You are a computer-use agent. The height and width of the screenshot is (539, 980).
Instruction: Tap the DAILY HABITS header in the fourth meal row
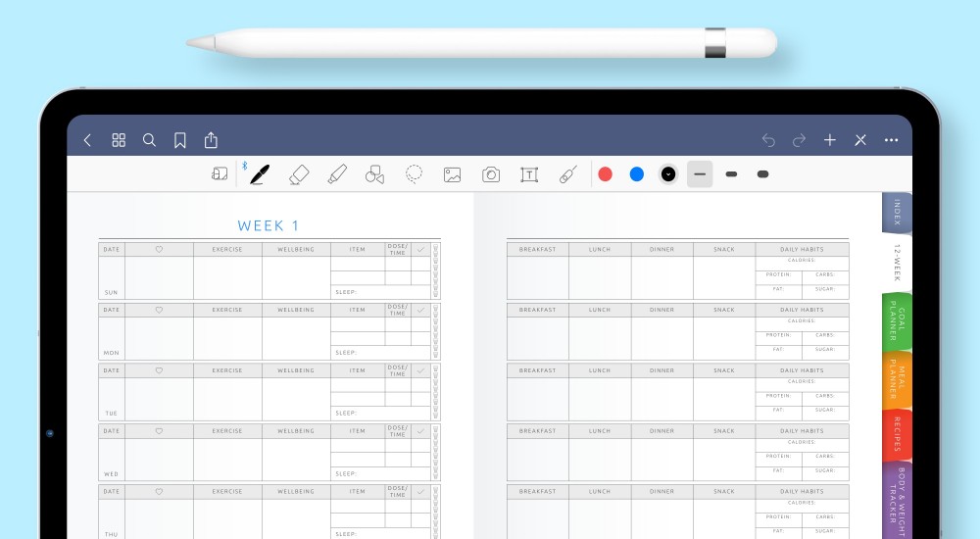(x=802, y=431)
